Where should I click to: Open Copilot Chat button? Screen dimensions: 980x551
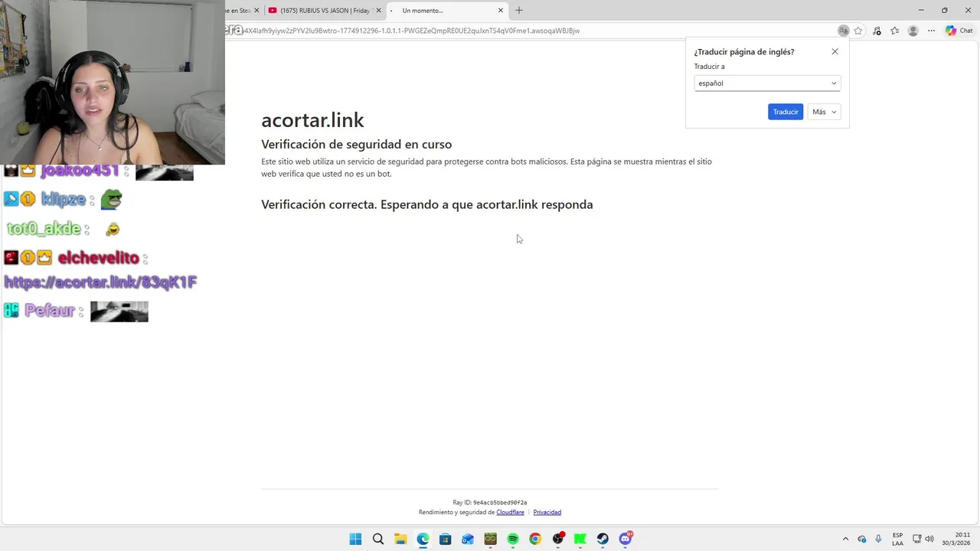(x=959, y=31)
